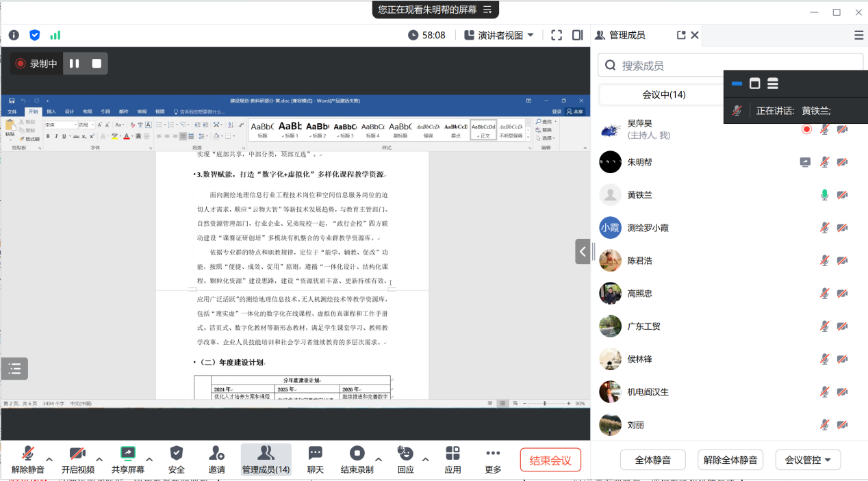
Task: Stop the recording with square button
Action: 97,64
